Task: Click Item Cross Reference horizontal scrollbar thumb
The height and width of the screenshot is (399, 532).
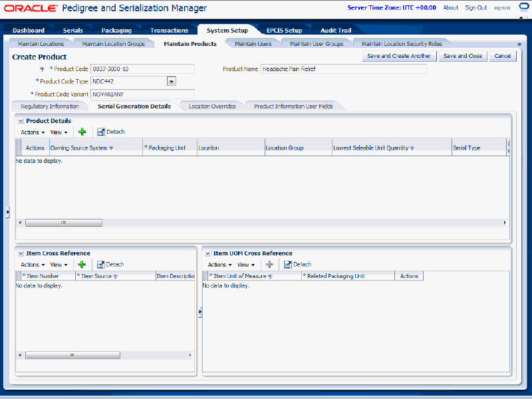Action: [x=72, y=356]
